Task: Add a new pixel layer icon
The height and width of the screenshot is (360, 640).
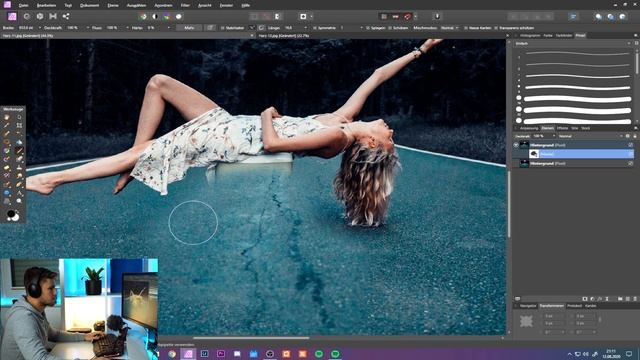Action: [x=628, y=299]
